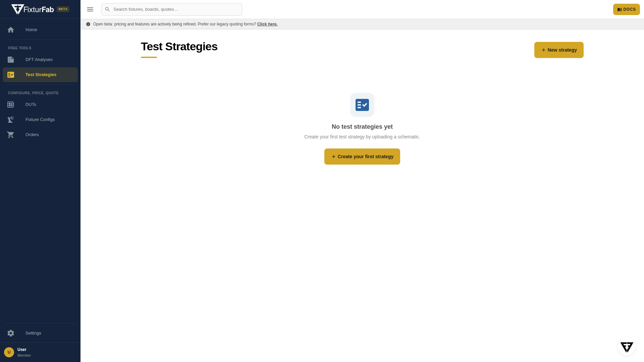Click the FixturFab logo in the sidebar
This screenshot has height=362, width=644.
[x=33, y=9]
